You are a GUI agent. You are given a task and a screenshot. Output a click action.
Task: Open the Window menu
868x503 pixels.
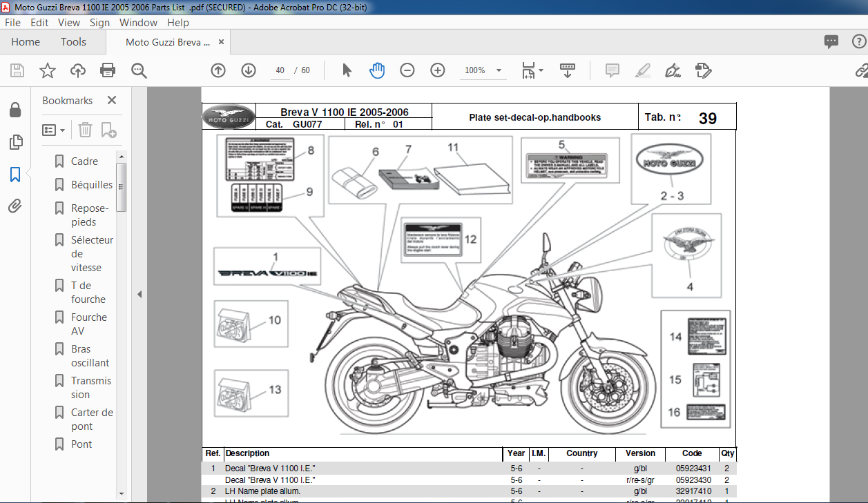138,22
